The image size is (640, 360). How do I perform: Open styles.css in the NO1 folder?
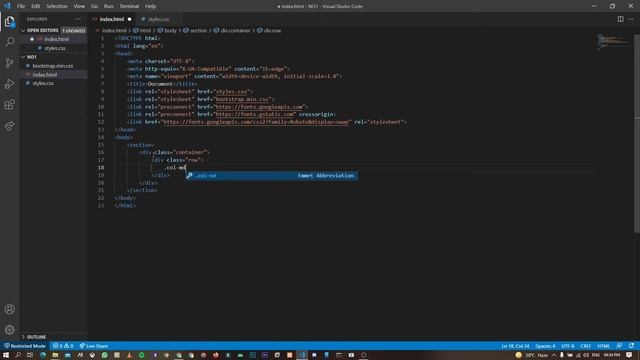tap(53, 83)
